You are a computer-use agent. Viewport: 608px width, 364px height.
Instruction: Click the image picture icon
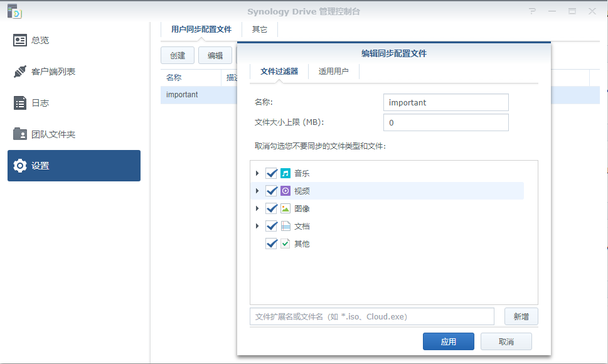[x=285, y=208]
